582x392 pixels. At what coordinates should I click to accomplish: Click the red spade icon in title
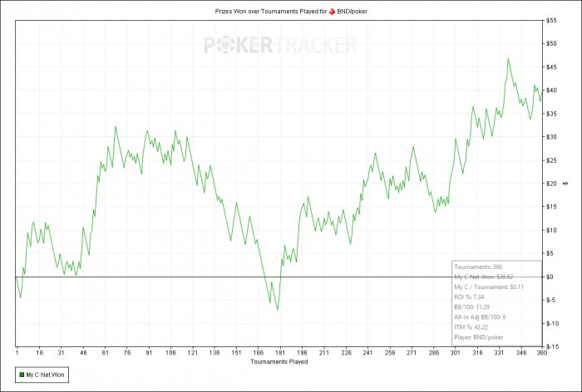332,12
